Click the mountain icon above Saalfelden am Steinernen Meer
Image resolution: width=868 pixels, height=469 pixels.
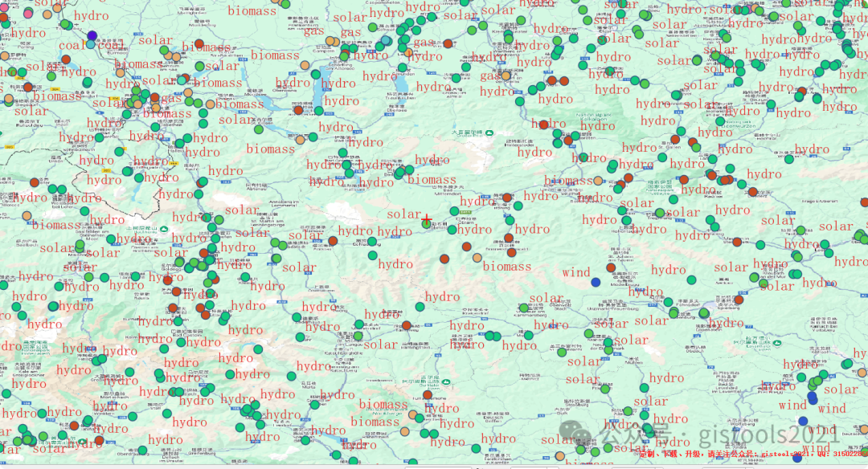[164, 229]
